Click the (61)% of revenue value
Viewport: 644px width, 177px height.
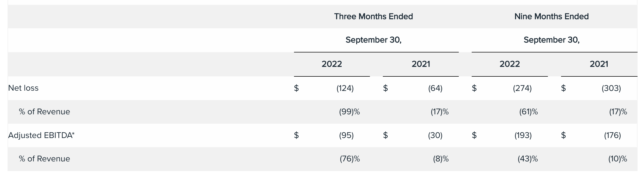(x=528, y=112)
